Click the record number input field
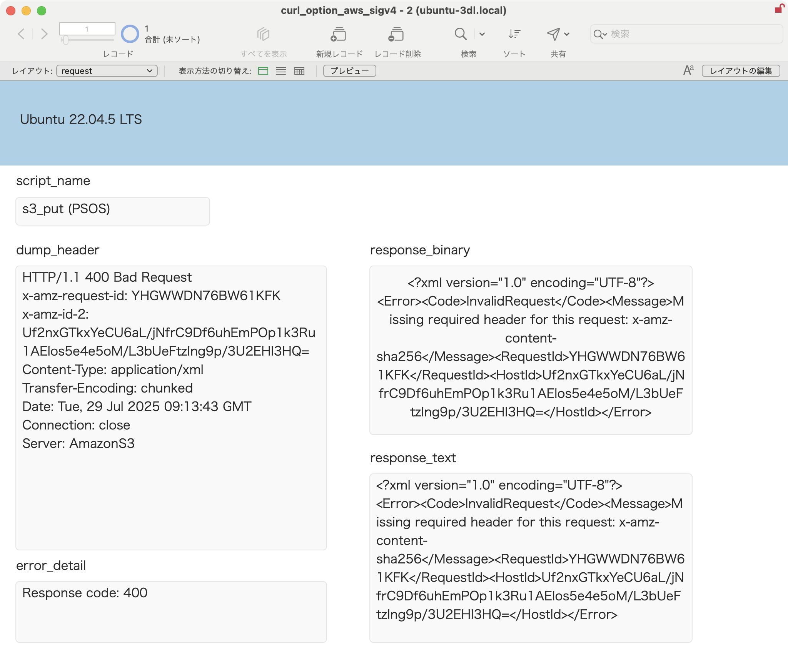 point(87,29)
